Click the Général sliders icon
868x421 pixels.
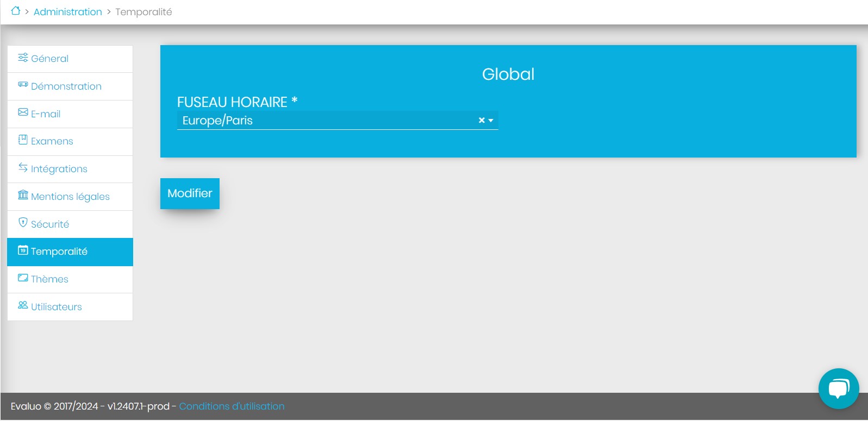23,58
